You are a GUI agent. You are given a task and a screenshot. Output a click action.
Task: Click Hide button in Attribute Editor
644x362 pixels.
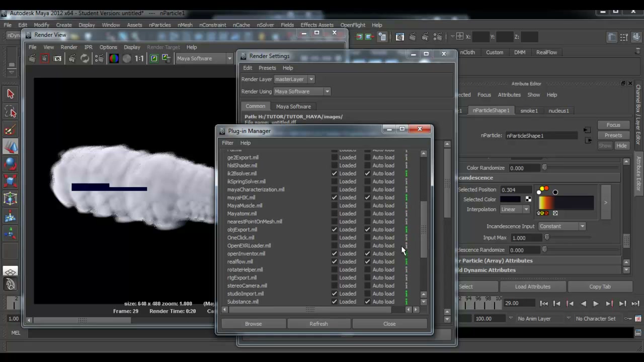[x=622, y=146]
